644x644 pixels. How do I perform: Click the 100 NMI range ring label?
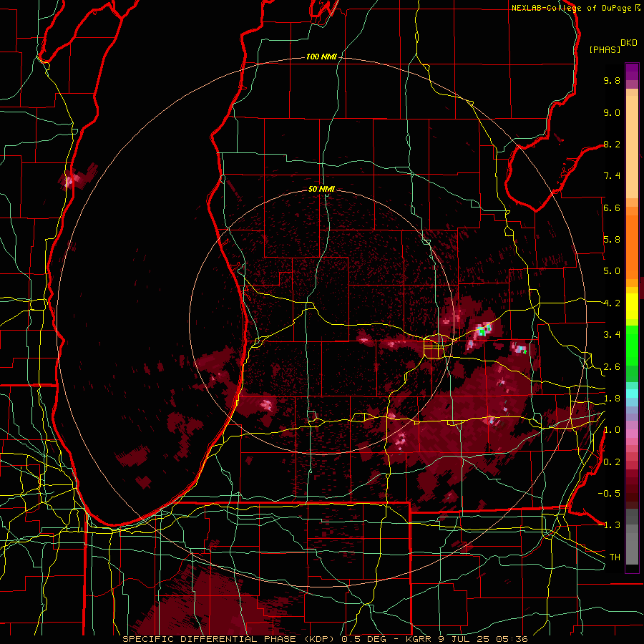click(321, 57)
